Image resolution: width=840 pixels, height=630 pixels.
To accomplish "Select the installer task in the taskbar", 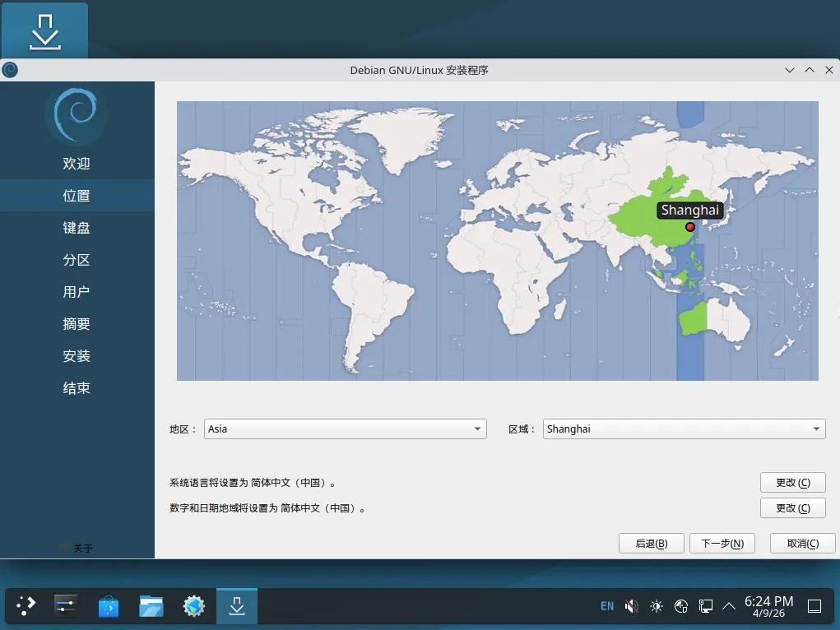I will [x=237, y=606].
